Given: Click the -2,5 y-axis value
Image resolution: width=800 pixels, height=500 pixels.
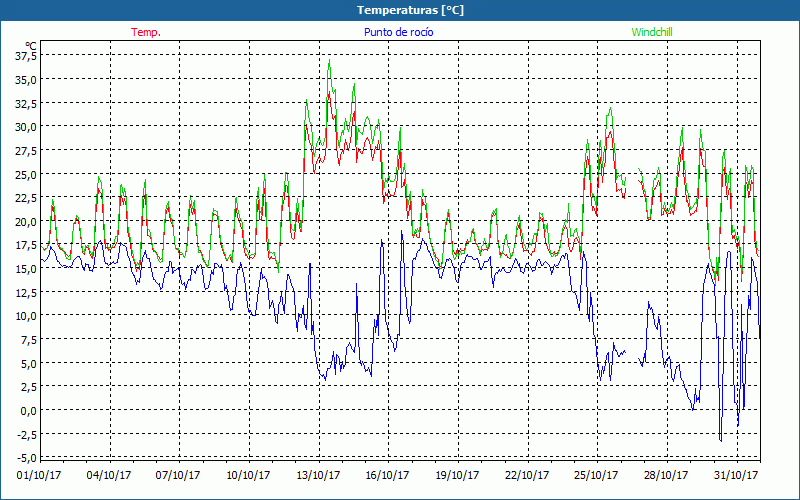Looking at the screenshot, I should pyautogui.click(x=26, y=434).
